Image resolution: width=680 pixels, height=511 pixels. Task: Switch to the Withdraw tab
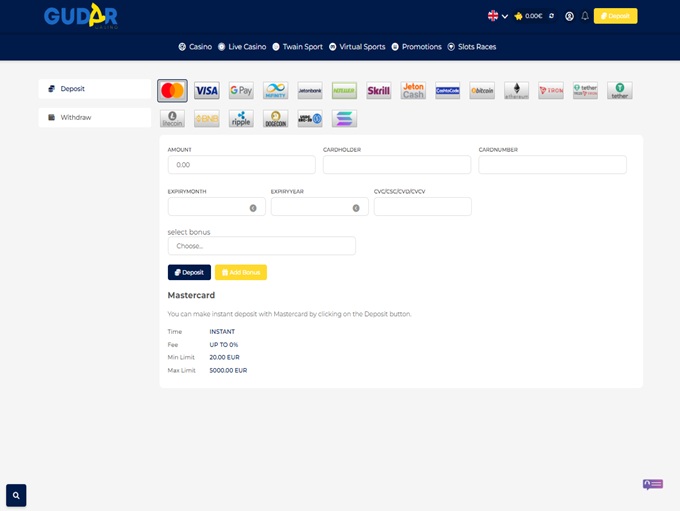[x=94, y=118]
